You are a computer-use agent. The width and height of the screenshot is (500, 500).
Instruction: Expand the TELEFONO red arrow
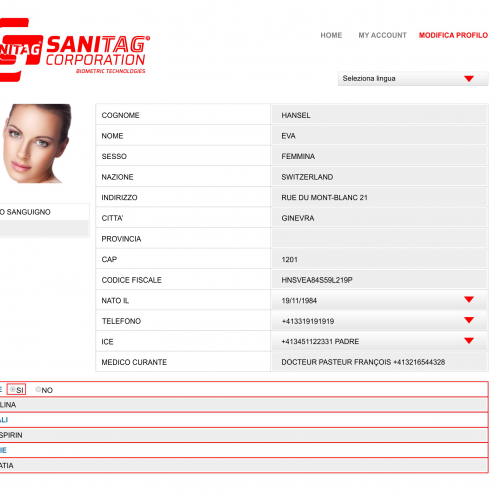coord(469,320)
